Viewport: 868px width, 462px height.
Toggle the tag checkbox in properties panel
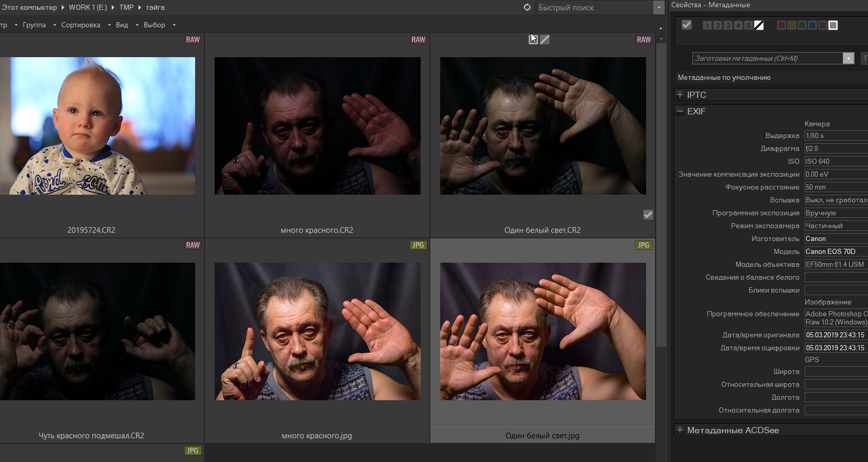[x=686, y=25]
